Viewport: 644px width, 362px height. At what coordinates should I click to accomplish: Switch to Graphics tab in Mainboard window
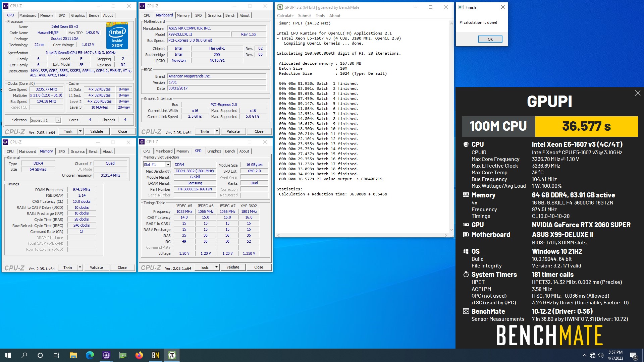point(215,15)
